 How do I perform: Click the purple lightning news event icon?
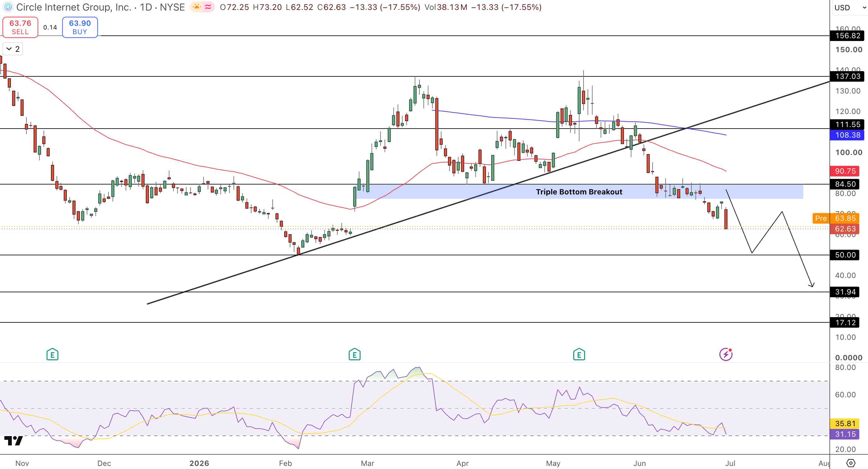(726, 354)
